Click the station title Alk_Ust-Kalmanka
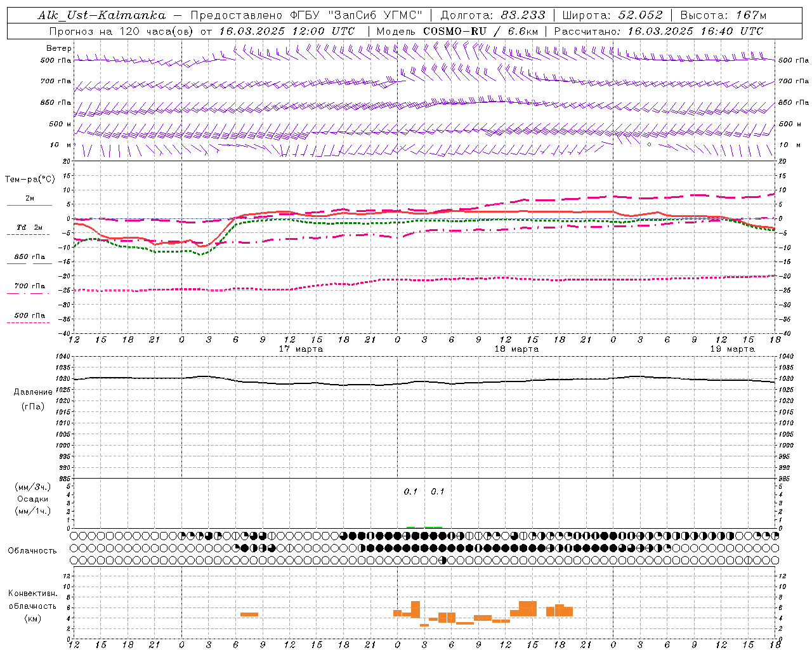Viewport: 812px width, 650px height. (101, 15)
